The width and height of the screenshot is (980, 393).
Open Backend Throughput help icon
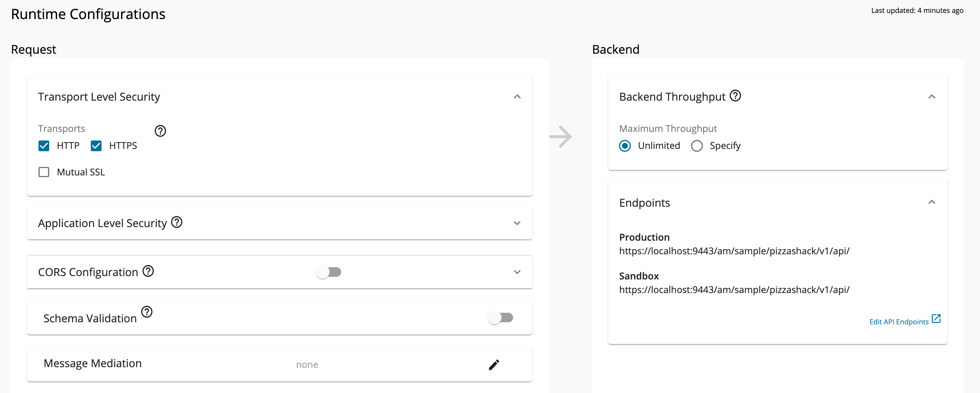(x=735, y=96)
